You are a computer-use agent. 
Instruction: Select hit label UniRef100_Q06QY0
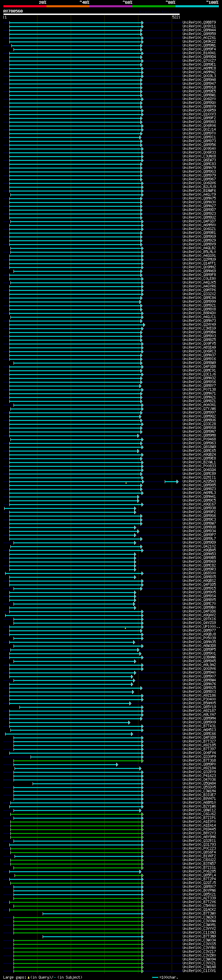point(199,99)
